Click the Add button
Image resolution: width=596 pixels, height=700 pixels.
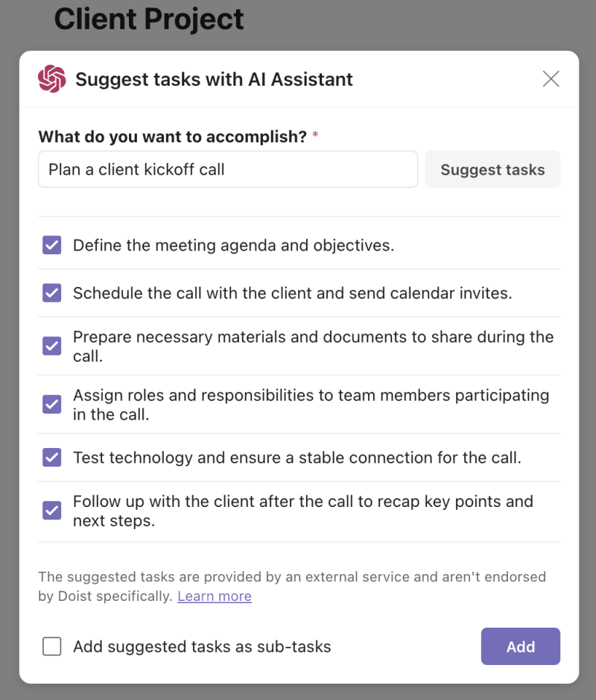pyautogui.click(x=520, y=646)
